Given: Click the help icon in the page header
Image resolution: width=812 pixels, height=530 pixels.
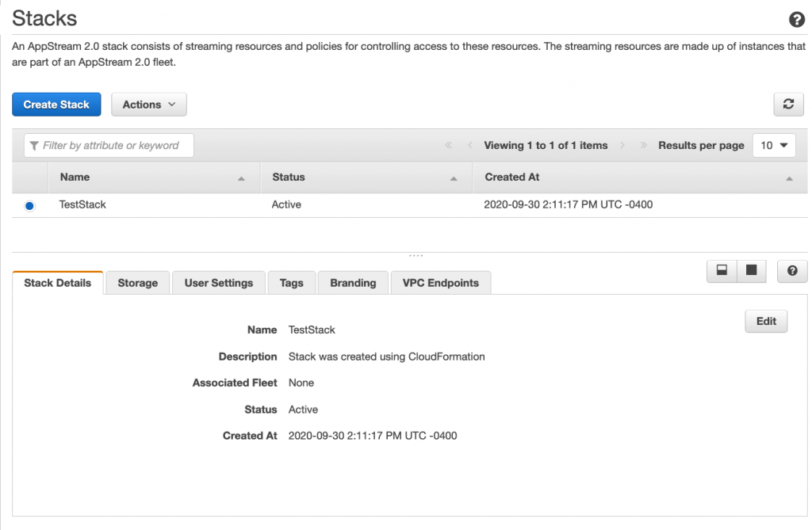Looking at the screenshot, I should pyautogui.click(x=796, y=19).
